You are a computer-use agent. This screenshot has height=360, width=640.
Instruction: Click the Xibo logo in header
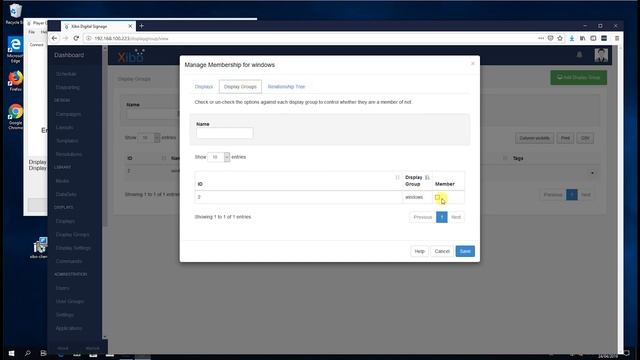[131, 56]
